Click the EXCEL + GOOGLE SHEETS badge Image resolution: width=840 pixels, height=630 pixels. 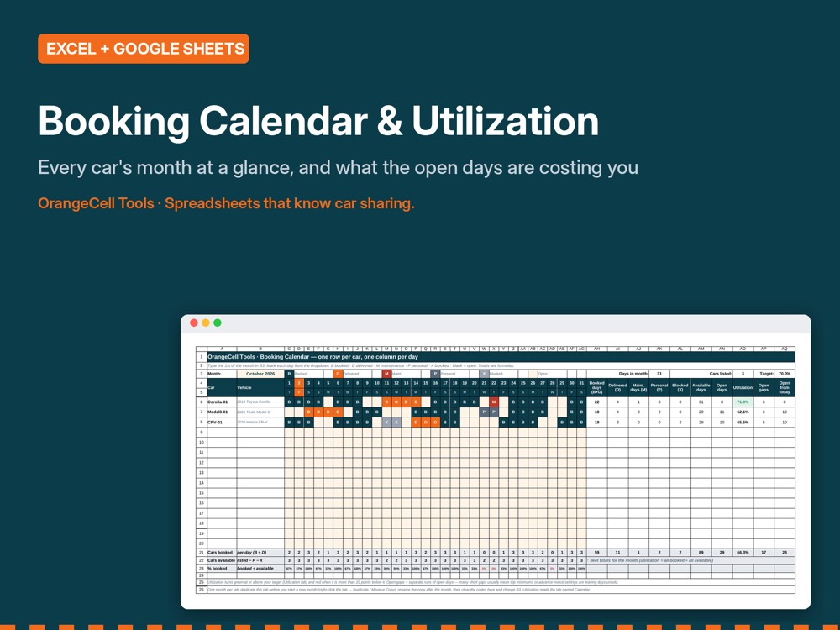(x=143, y=49)
